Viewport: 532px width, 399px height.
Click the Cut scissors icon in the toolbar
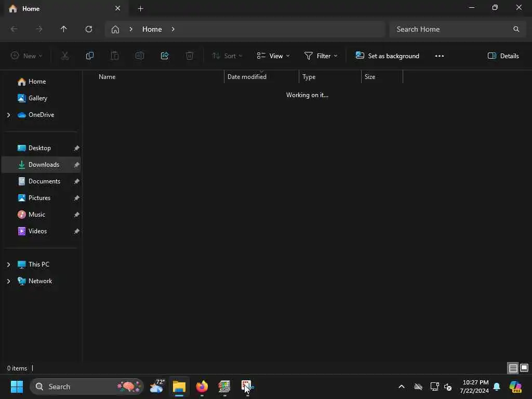click(x=65, y=56)
